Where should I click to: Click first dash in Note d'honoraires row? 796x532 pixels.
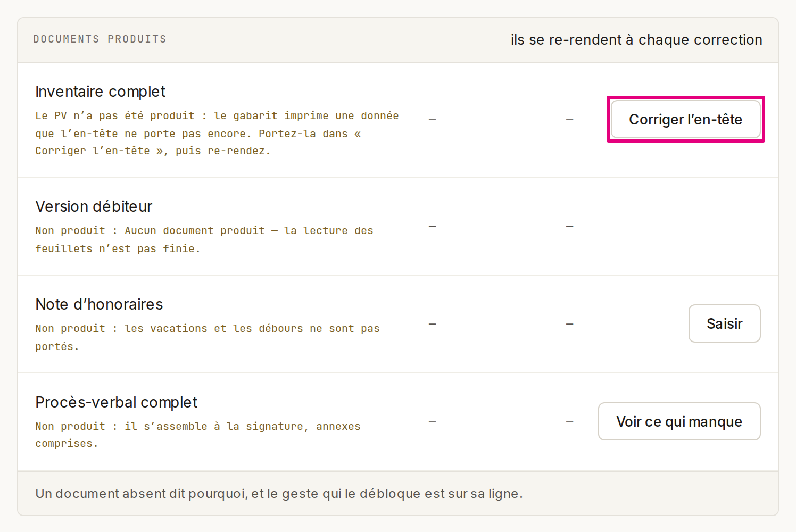click(432, 324)
